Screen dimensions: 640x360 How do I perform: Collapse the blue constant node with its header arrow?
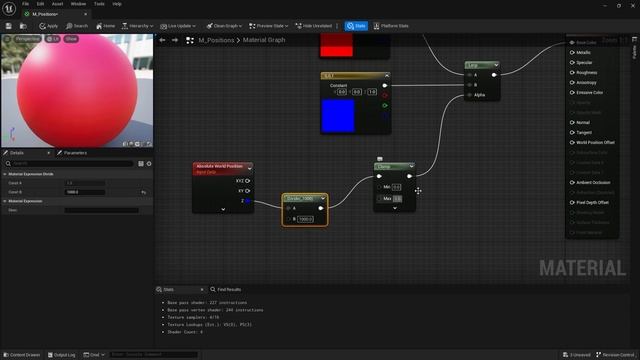[387, 76]
